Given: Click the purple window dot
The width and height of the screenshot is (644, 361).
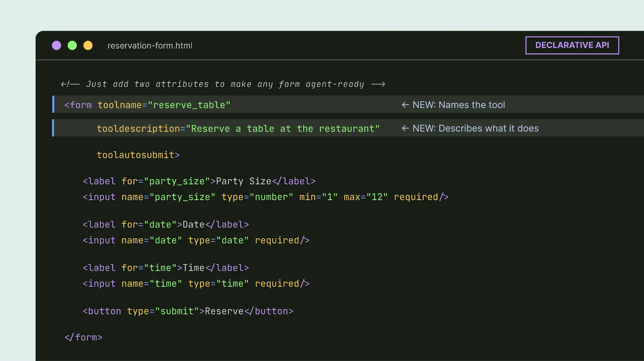Looking at the screenshot, I should (56, 46).
